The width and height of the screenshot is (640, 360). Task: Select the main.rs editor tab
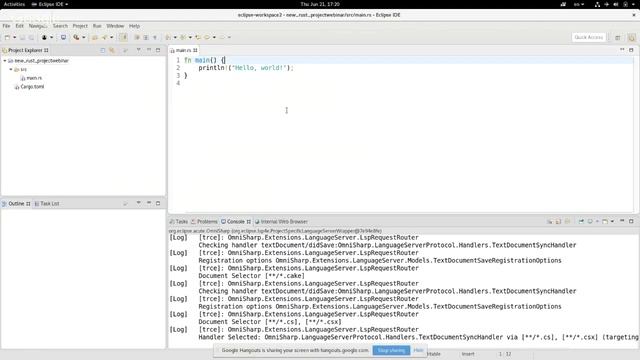point(183,50)
